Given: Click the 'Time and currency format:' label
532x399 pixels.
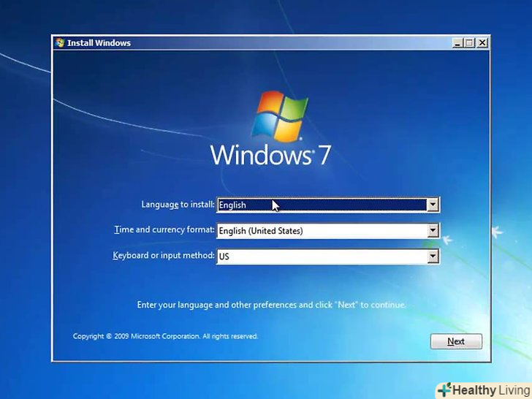Looking at the screenshot, I should (x=164, y=230).
